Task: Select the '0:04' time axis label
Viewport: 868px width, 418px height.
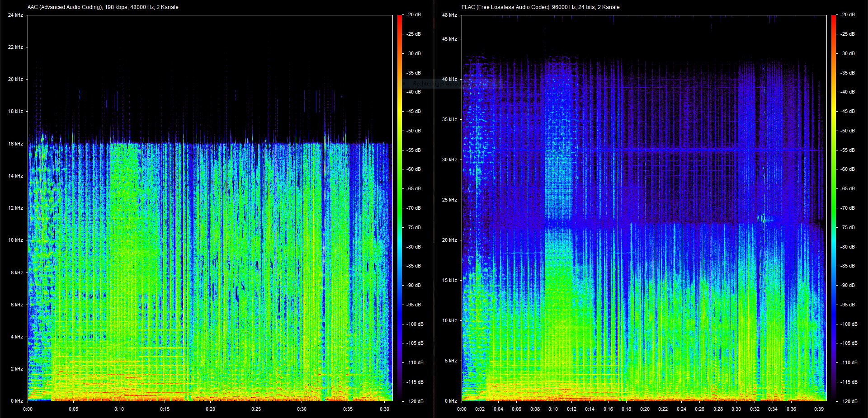Action: [498, 409]
